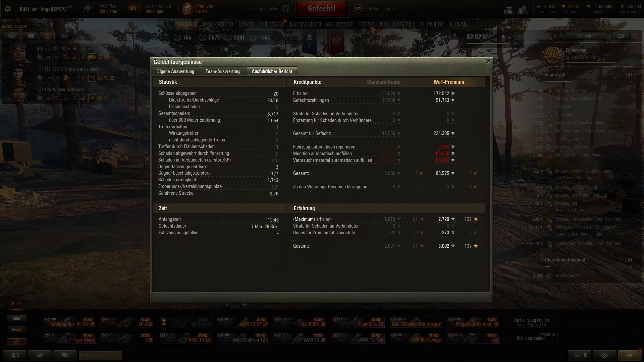This screenshot has width=644, height=362.
Task: Click the vehicle parameters panel scrollbar
Action: click(638, 114)
